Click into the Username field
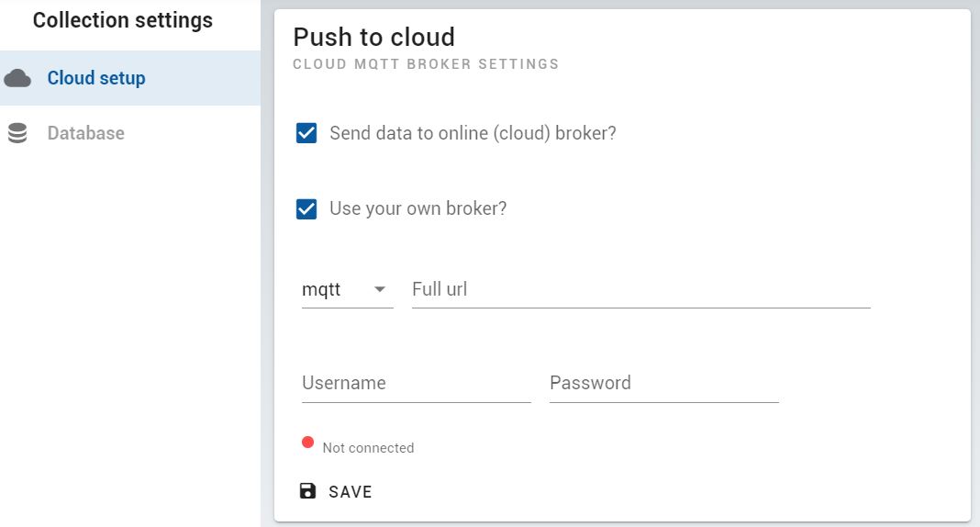This screenshot has height=527, width=980. tap(417, 383)
